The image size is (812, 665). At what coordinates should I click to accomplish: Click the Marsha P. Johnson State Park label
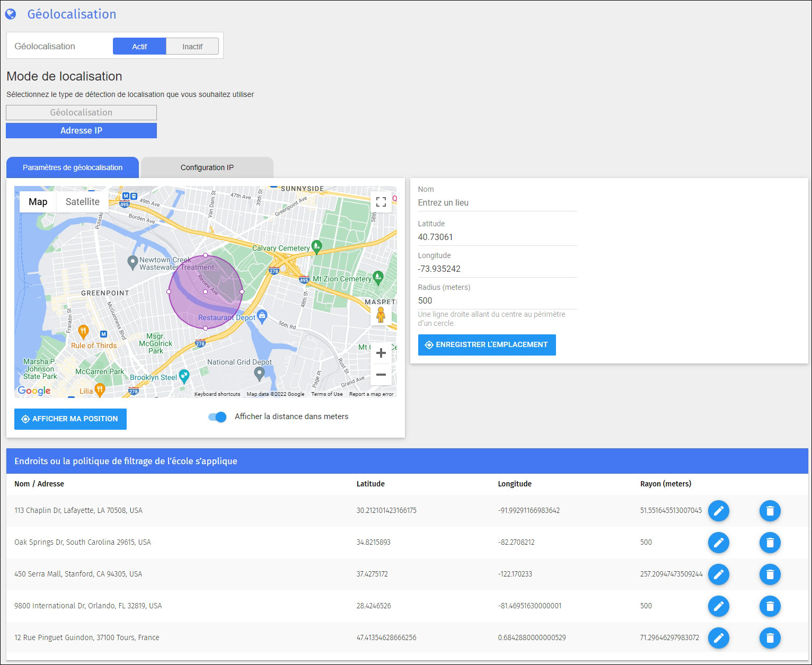tap(40, 369)
